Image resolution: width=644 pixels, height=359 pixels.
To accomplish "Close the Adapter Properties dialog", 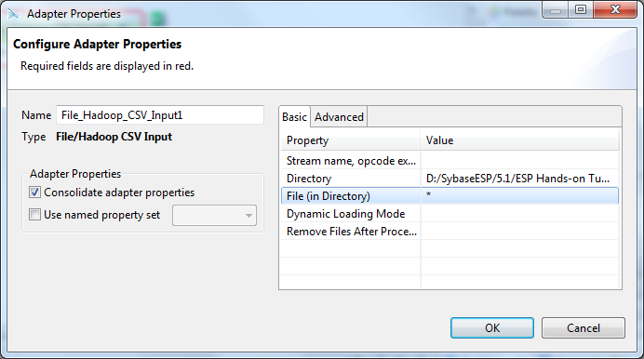I will click(x=615, y=9).
